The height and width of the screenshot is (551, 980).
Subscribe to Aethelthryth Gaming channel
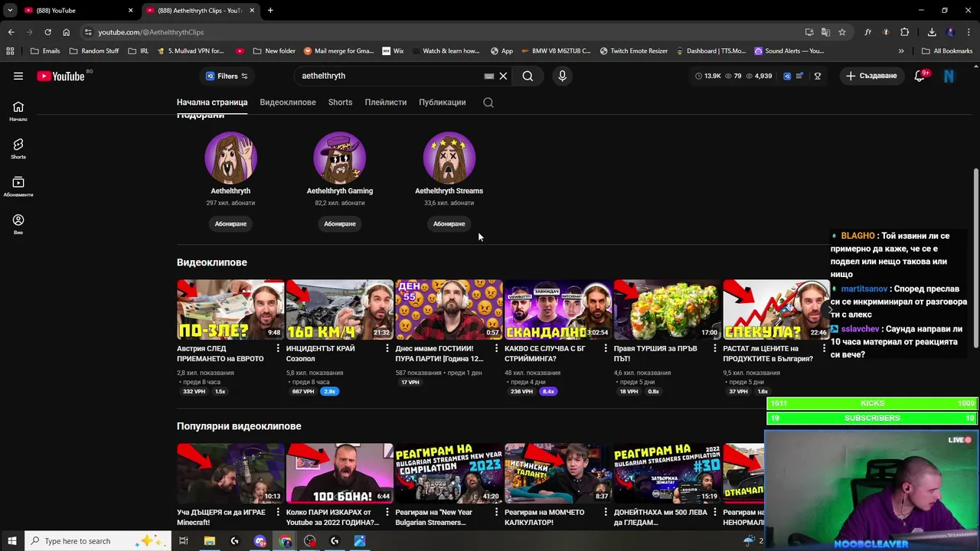pyautogui.click(x=340, y=223)
